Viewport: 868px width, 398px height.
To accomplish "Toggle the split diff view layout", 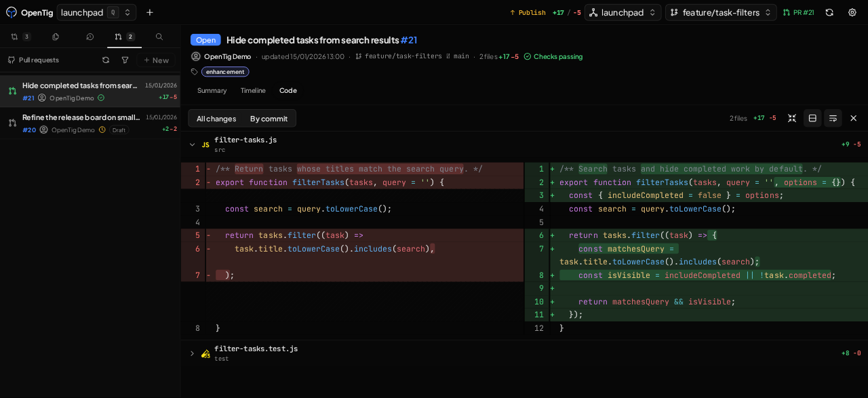I will tap(812, 118).
